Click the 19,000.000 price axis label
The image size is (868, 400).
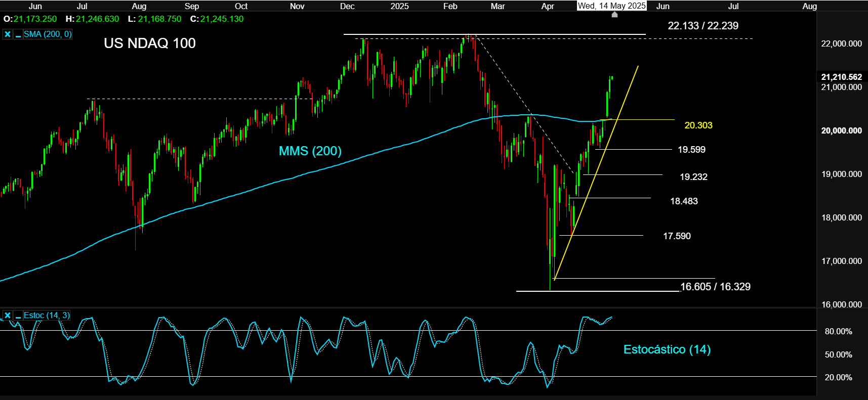(842, 174)
